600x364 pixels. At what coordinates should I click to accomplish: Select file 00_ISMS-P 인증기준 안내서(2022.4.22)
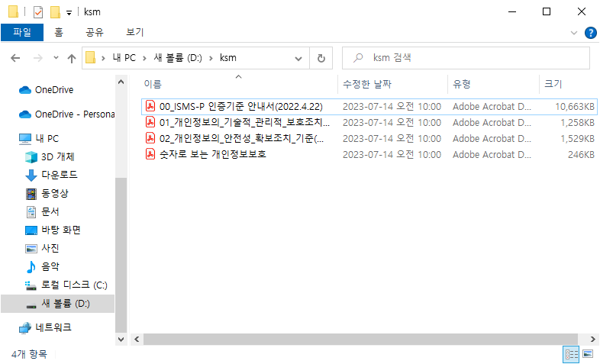click(x=369, y=107)
